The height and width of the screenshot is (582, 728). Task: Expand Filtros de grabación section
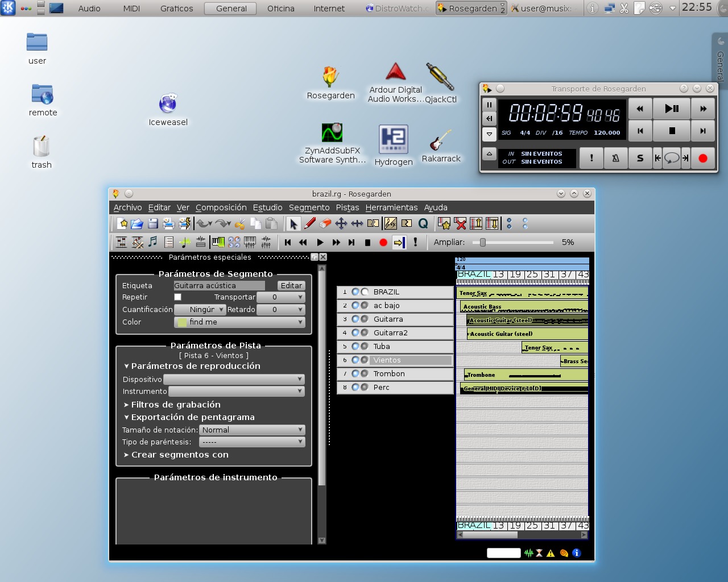[172, 405]
